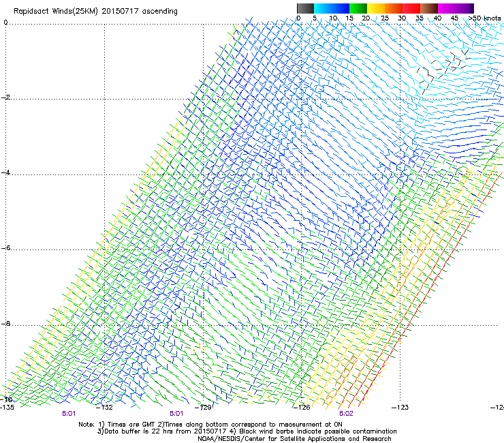Select the cyan-to-blue 5-15 knots gradient swatch
Viewport: 504px width, 443px height.
[x=332, y=8]
